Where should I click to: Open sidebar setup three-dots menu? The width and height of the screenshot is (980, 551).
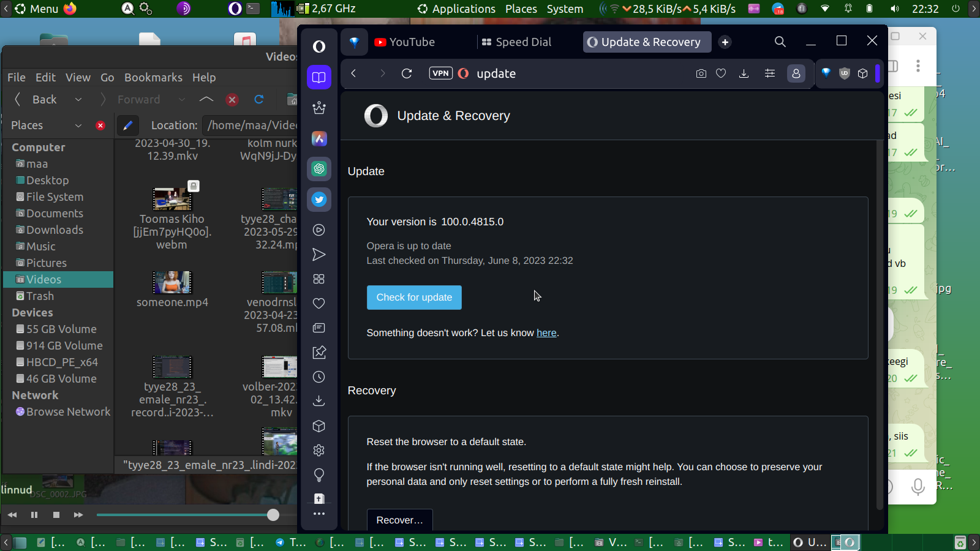click(319, 514)
